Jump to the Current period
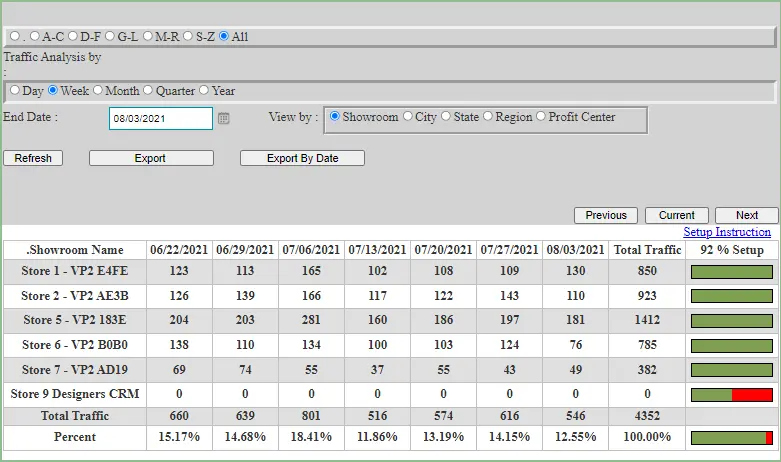 click(x=677, y=215)
